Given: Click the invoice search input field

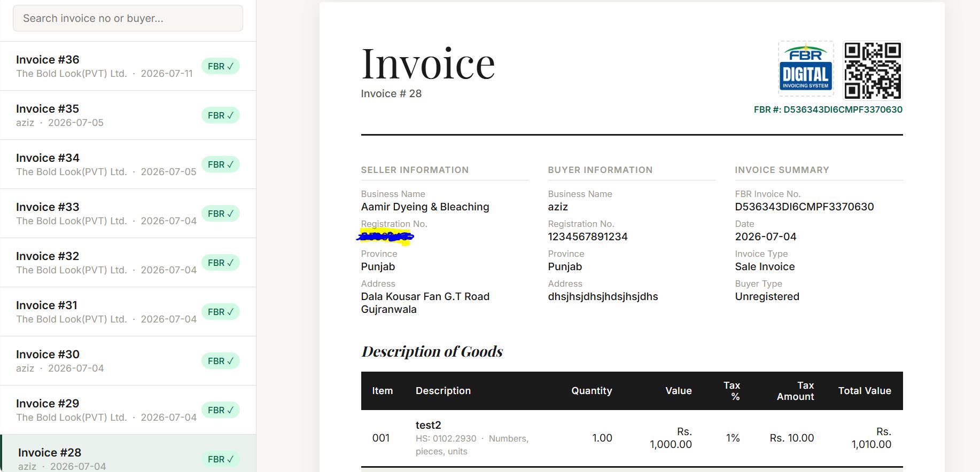Looking at the screenshot, I should 128,18.
